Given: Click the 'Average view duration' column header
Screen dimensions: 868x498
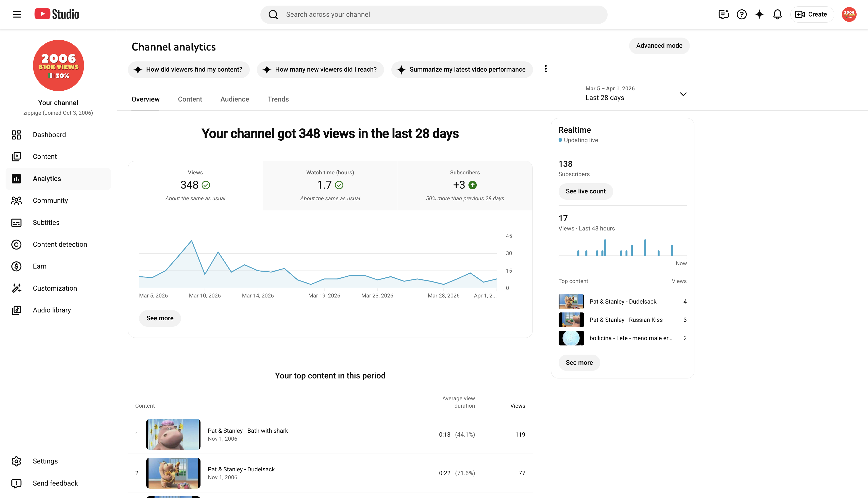Looking at the screenshot, I should [x=458, y=402].
